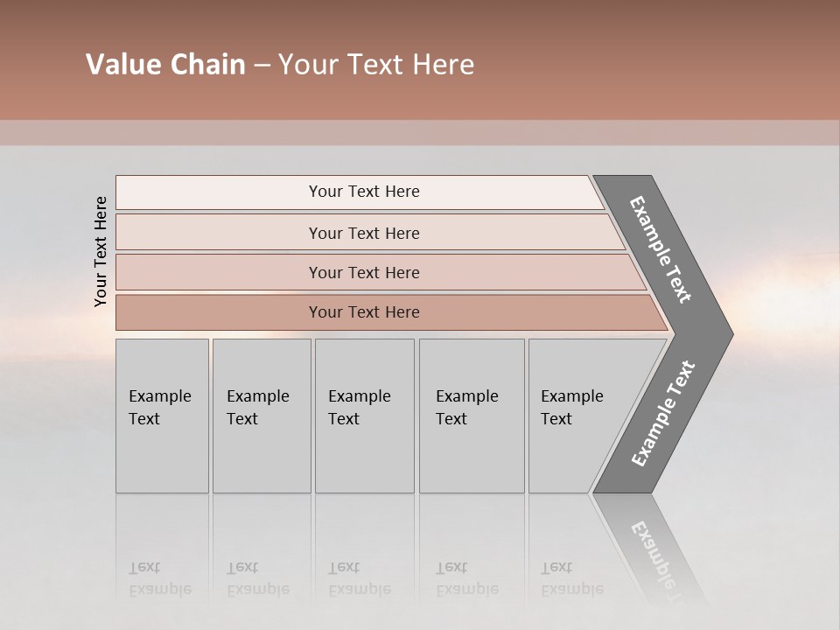
Task: Select the third "Your Text Here" horizontal bar
Action: 363,272
